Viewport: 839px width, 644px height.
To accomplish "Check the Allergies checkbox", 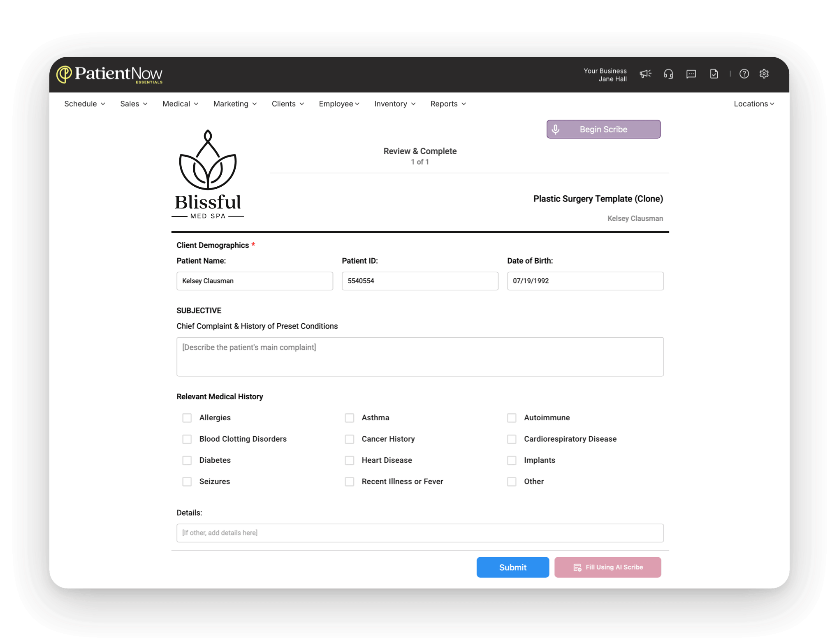I will (187, 418).
